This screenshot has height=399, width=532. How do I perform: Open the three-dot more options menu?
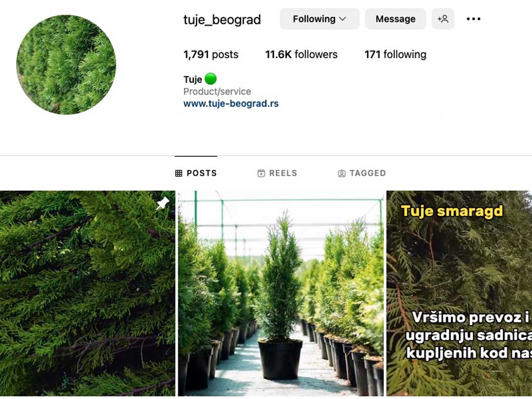[x=473, y=19]
